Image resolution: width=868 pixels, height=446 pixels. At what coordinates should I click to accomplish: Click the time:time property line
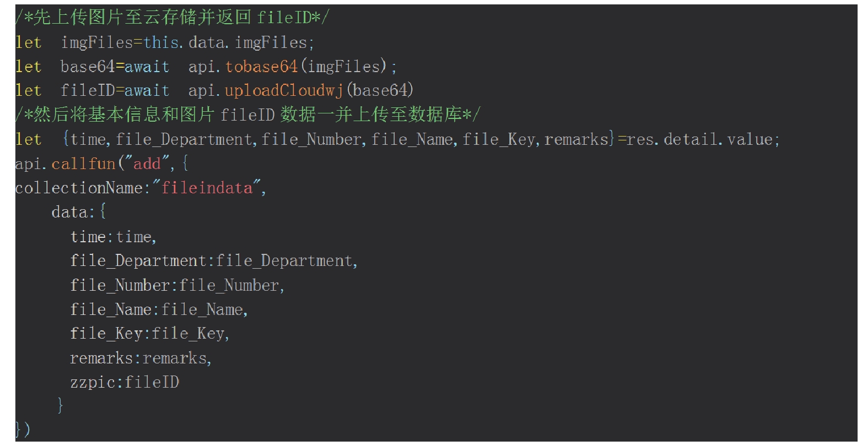[113, 237]
